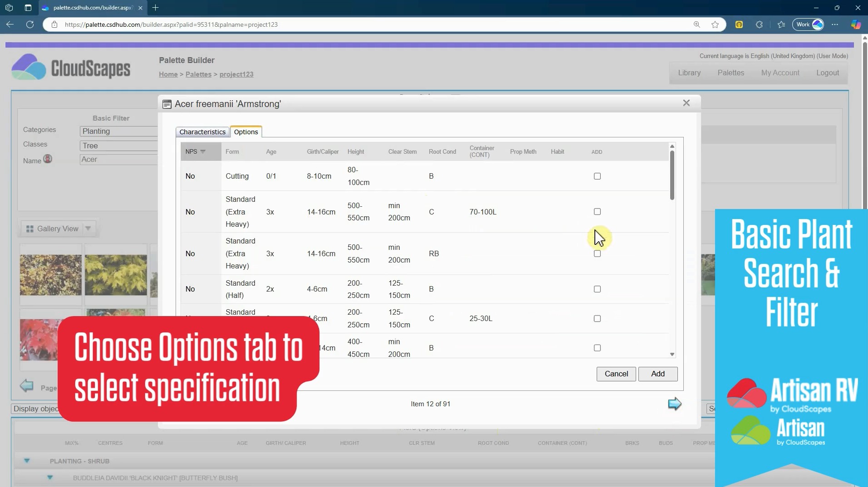Click the CloudScapes logo

coord(71,67)
